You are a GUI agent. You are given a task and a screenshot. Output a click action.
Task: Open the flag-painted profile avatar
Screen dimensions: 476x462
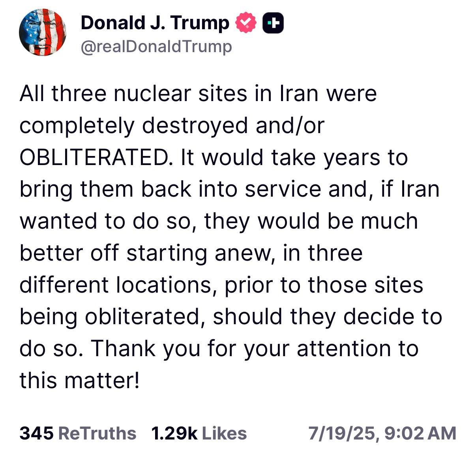[43, 32]
